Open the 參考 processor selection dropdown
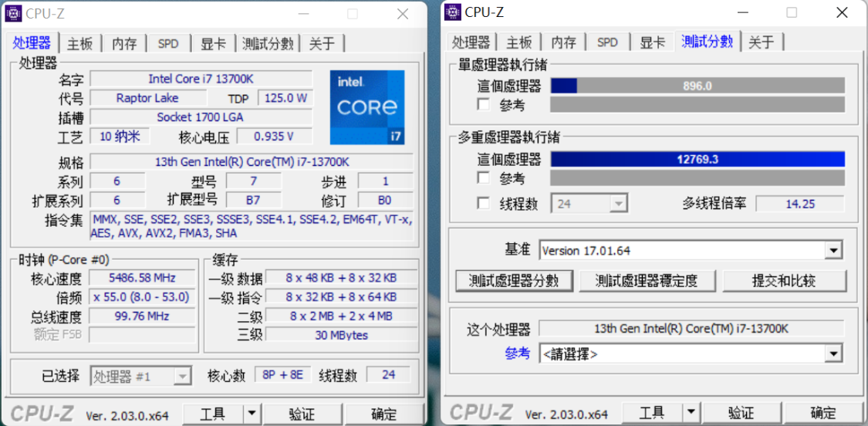 pyautogui.click(x=833, y=354)
